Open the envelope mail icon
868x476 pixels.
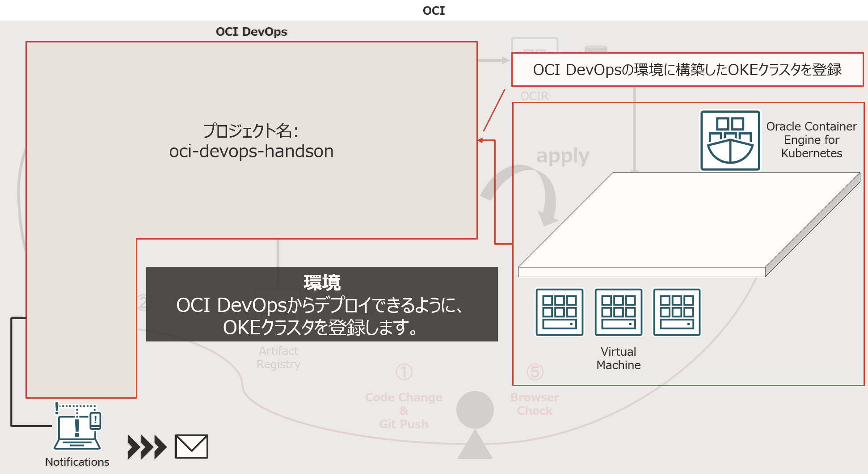pos(191,447)
